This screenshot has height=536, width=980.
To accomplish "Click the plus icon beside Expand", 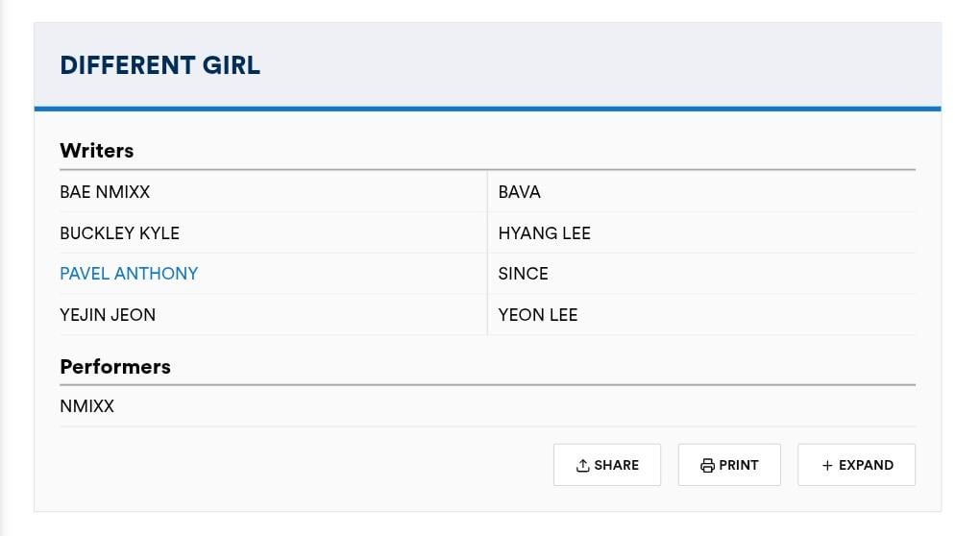I will pos(827,465).
